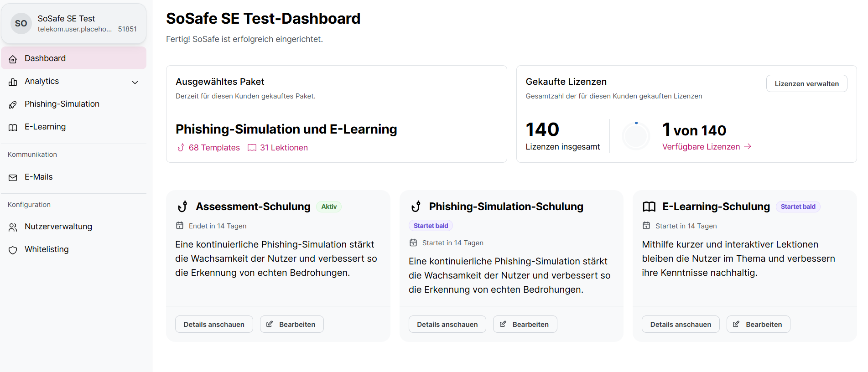This screenshot has width=868, height=372.
Task: View details of Assessment-Schulung
Action: 214,325
